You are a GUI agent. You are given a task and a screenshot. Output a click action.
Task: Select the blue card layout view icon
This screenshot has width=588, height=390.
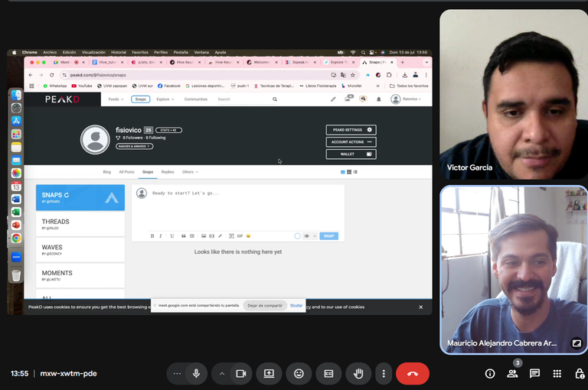[343, 172]
